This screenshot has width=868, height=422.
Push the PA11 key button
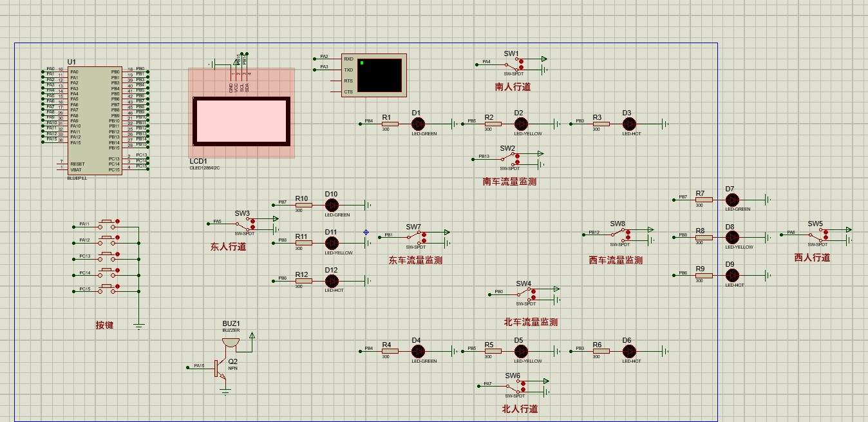click(x=108, y=224)
